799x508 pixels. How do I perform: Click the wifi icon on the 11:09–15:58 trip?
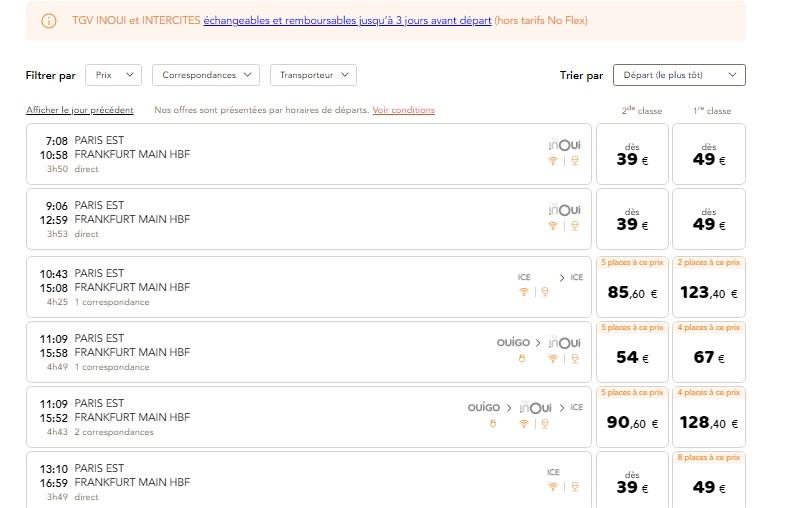pyautogui.click(x=552, y=358)
